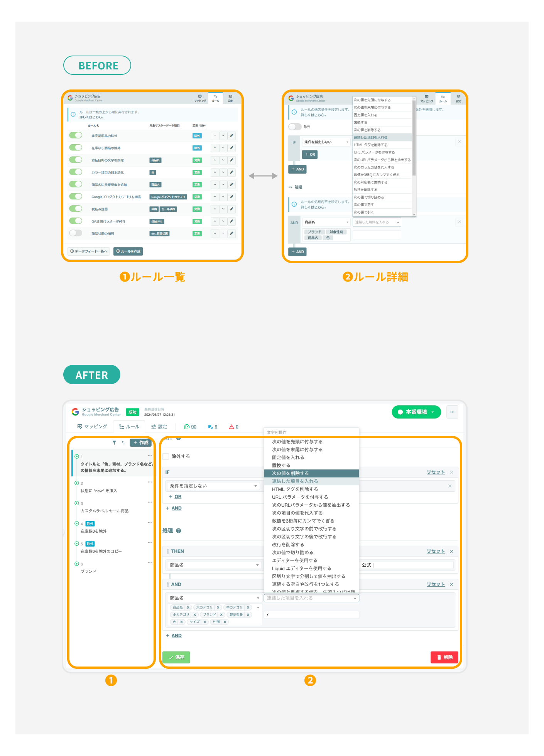The height and width of the screenshot is (756, 544).
Task: Click pencil edit icon for 税込み計算 rule
Action: (x=231, y=209)
